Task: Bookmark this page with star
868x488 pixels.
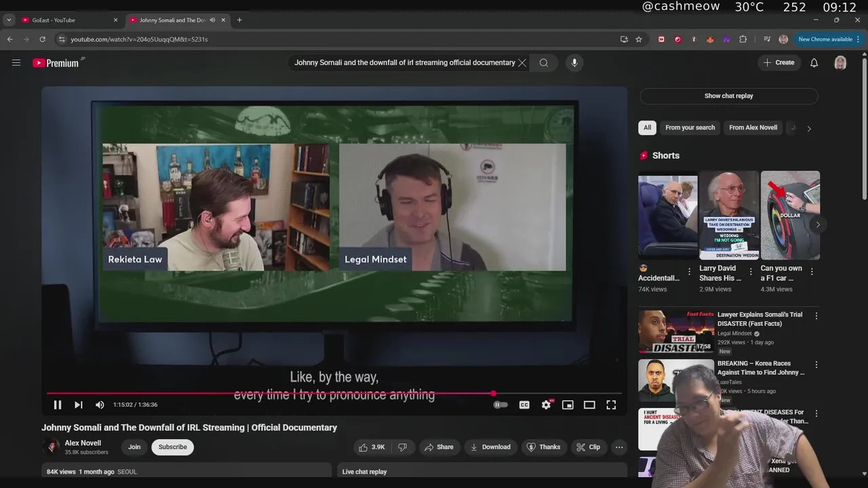Action: [x=639, y=39]
